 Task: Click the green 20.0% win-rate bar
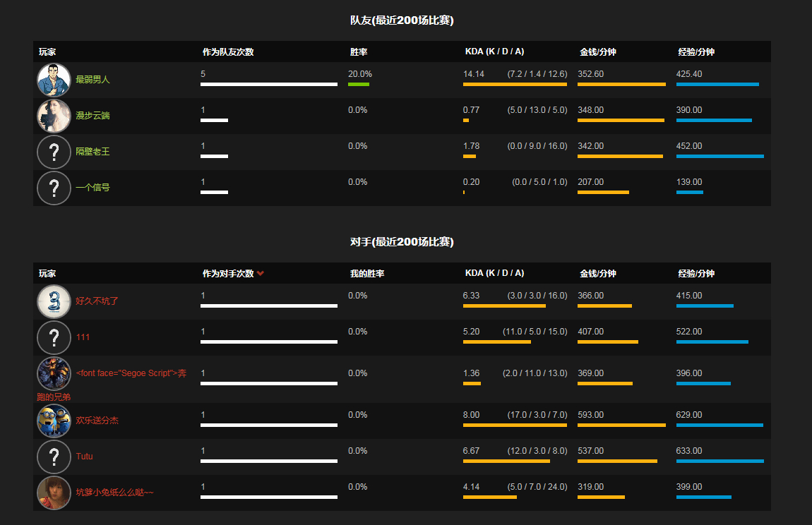[358, 85]
